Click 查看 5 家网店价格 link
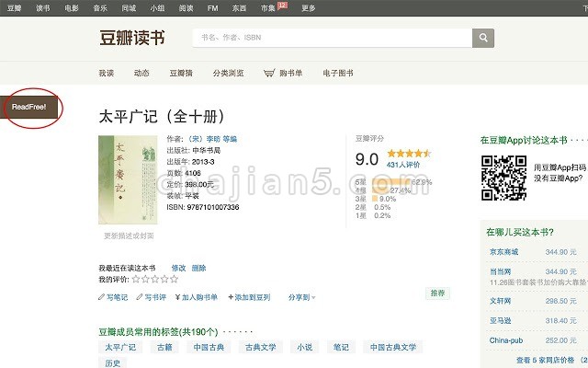This screenshot has height=368, width=588. pos(545,360)
